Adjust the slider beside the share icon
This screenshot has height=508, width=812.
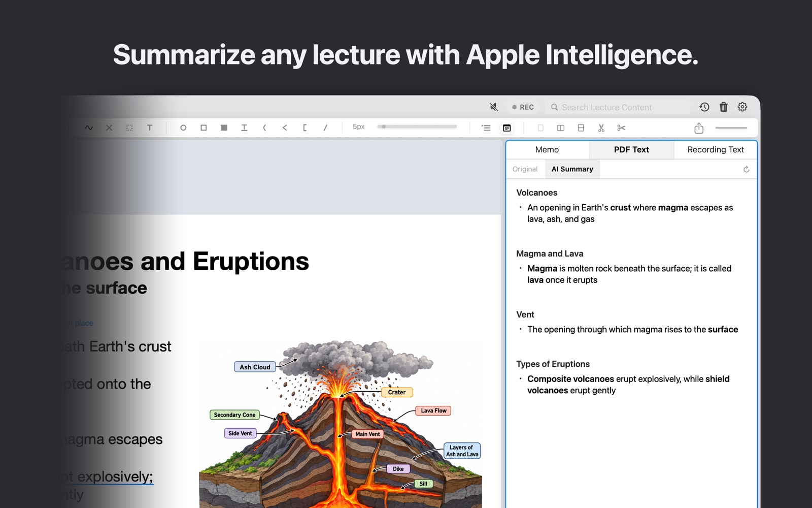coord(731,128)
